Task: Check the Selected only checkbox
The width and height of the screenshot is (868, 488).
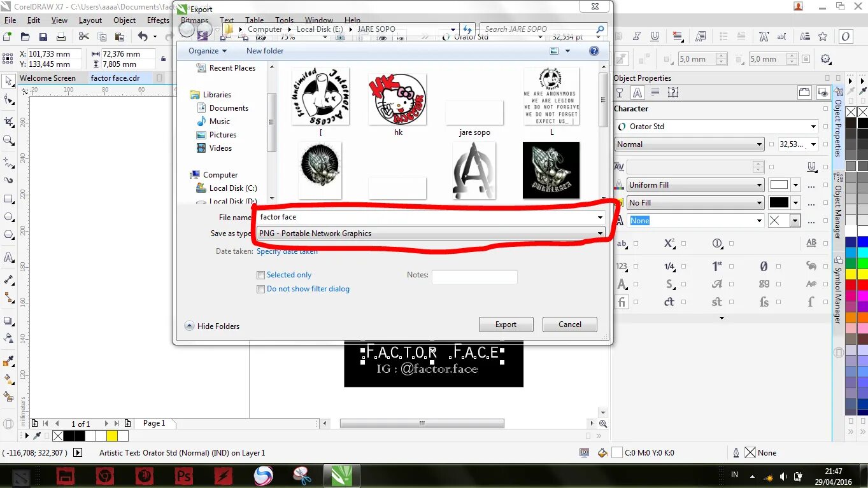Action: click(x=260, y=275)
